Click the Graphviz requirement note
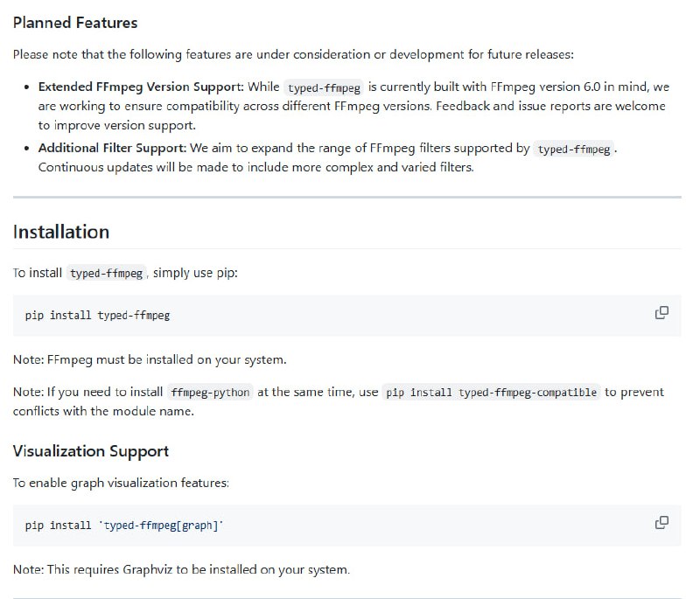 181,569
